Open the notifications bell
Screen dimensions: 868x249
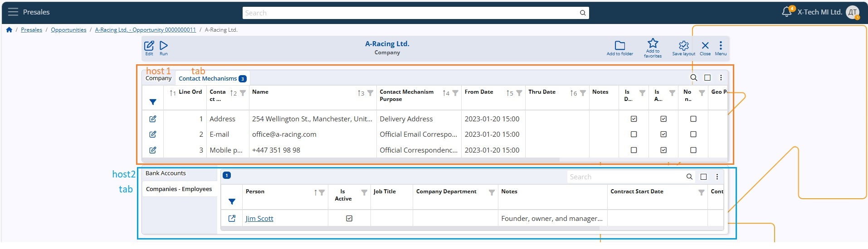pos(787,12)
